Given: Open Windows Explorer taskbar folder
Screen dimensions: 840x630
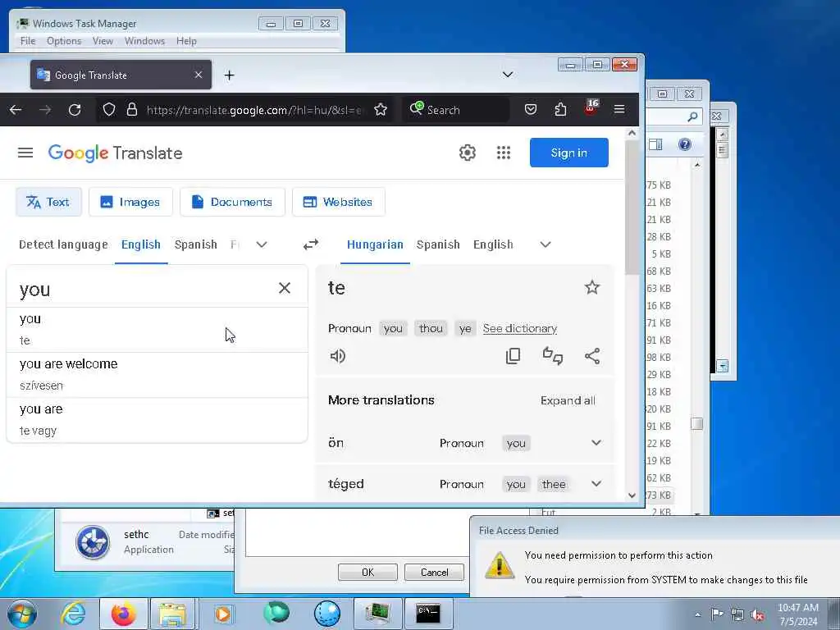Looking at the screenshot, I should pyautogui.click(x=172, y=614).
